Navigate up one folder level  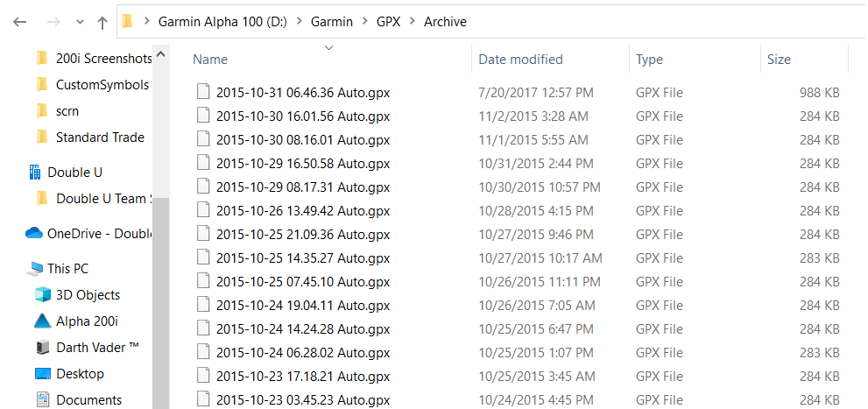tap(102, 22)
